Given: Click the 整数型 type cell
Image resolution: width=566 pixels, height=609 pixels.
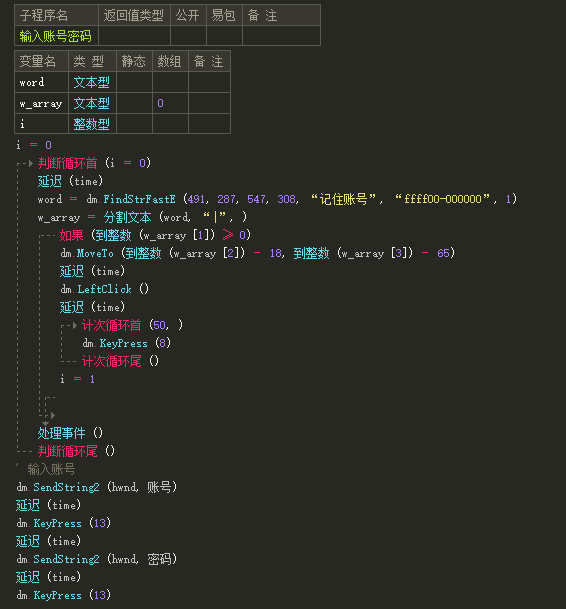Looking at the screenshot, I should [92, 124].
